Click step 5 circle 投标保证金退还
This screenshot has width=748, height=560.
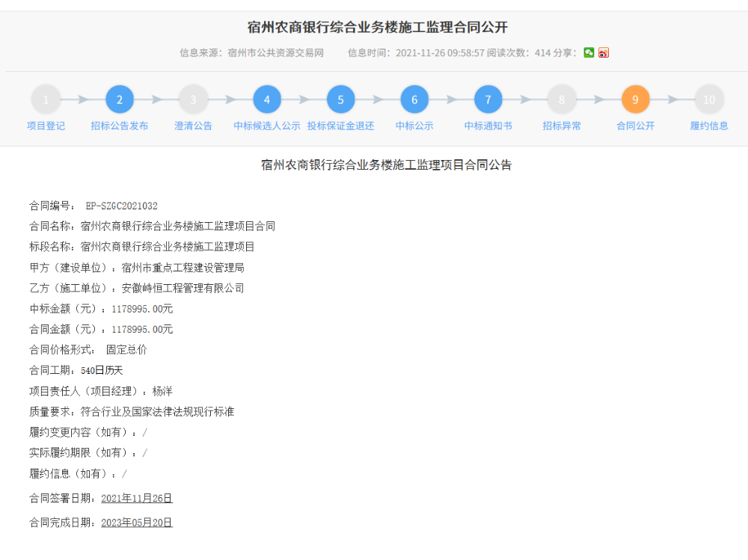click(340, 99)
